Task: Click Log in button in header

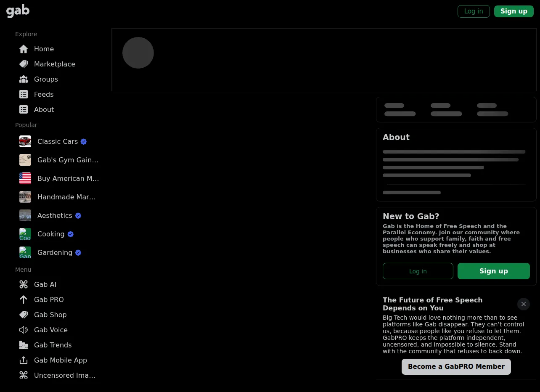Action: (x=474, y=11)
